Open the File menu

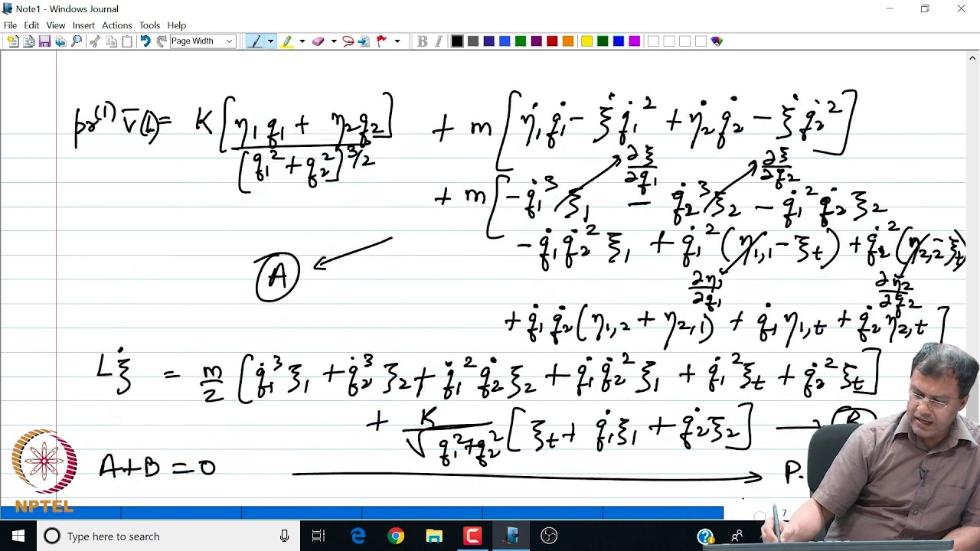point(10,25)
